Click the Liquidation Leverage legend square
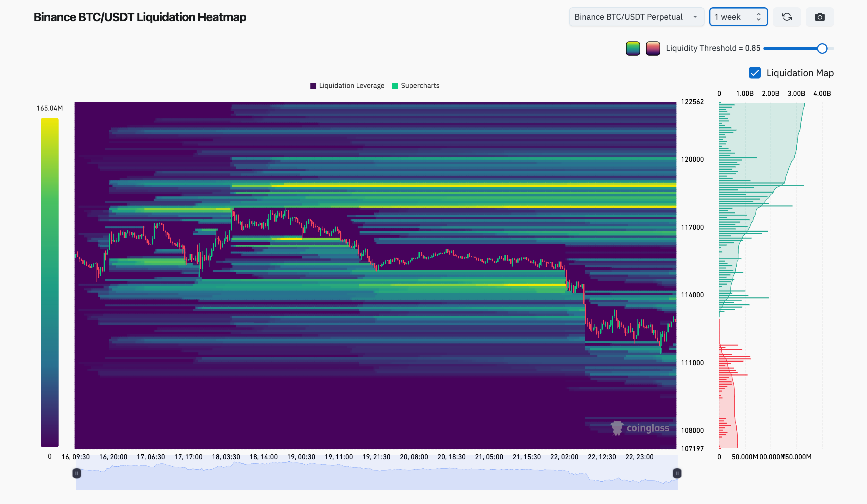The image size is (867, 504). tap(313, 86)
